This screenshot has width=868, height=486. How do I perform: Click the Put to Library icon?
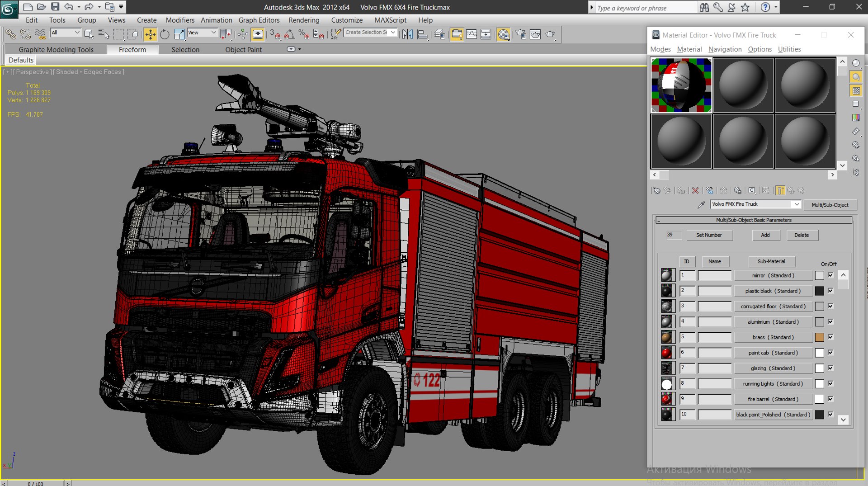coord(737,191)
